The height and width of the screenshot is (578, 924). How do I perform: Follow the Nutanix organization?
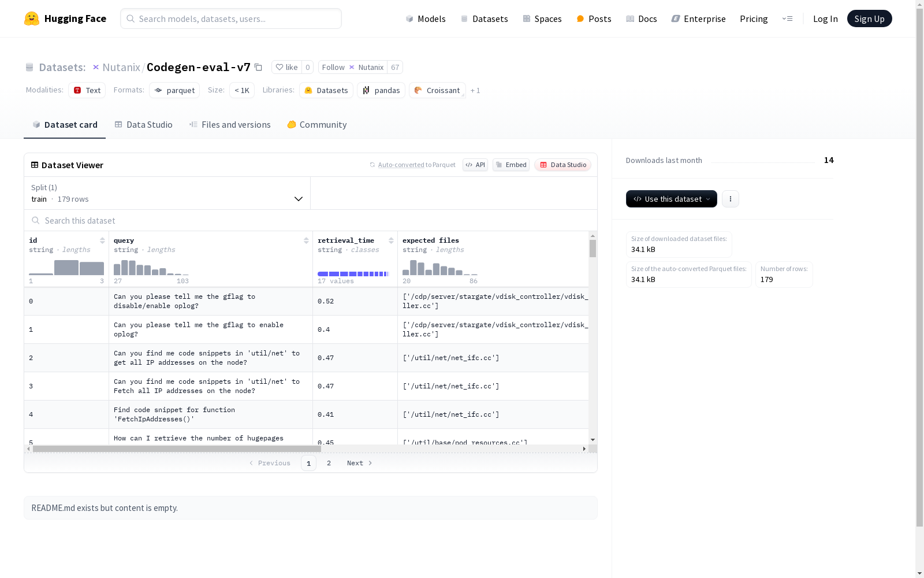coord(353,67)
